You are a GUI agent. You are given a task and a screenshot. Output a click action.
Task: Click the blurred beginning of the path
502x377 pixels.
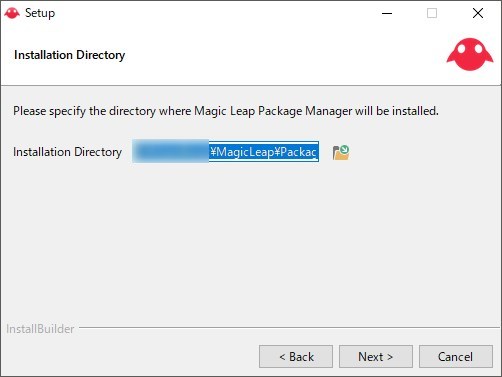point(171,152)
